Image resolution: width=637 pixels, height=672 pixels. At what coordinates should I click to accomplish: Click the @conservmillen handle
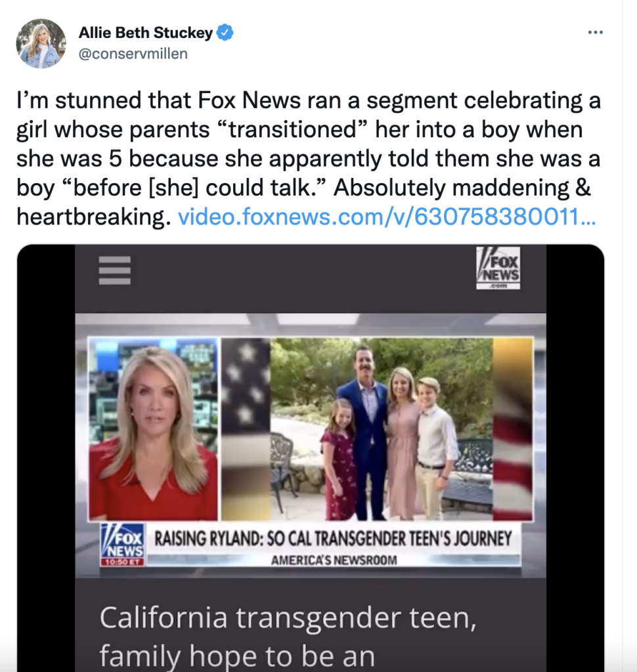133,54
